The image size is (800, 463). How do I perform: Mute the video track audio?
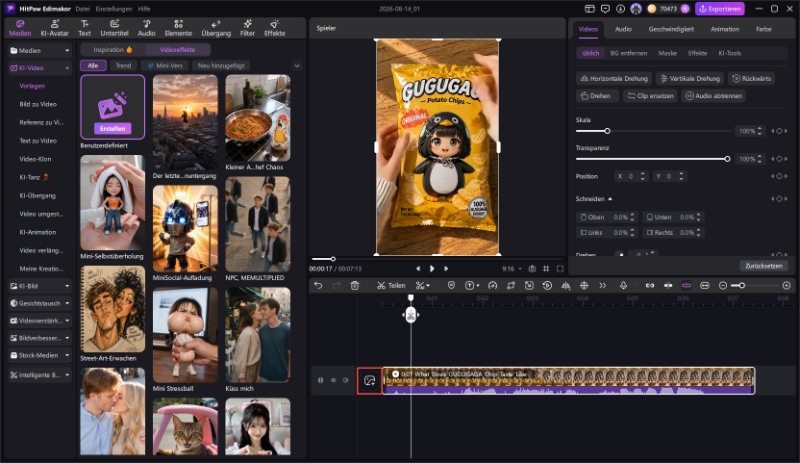coord(346,380)
